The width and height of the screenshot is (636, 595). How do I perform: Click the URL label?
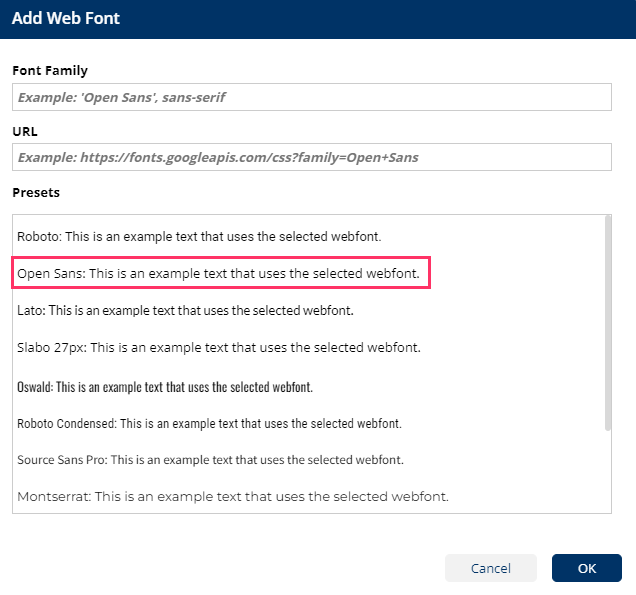pyautogui.click(x=25, y=131)
